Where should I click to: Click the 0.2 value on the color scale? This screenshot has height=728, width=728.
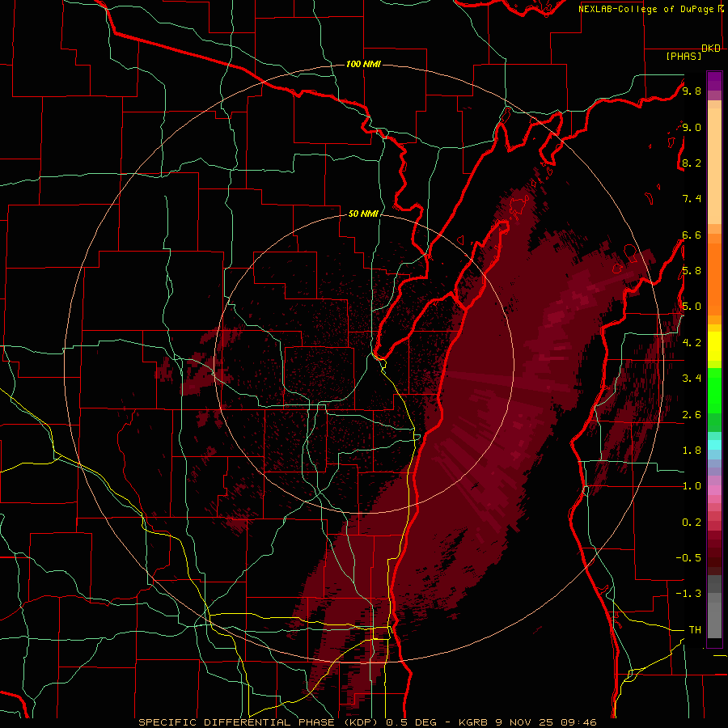tap(692, 522)
